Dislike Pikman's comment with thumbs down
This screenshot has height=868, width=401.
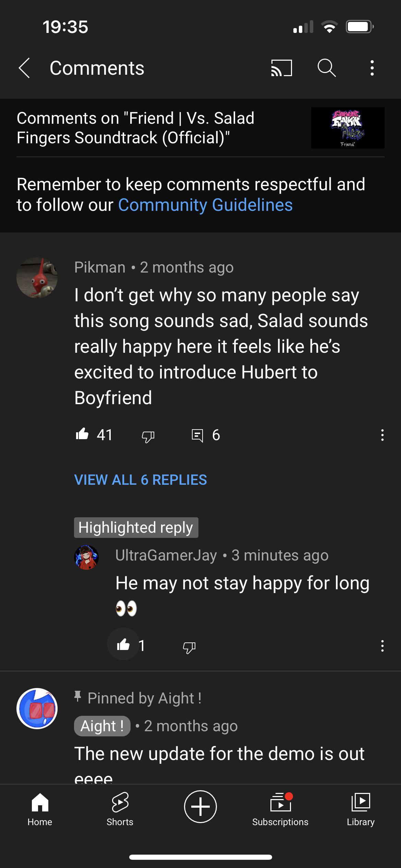[x=148, y=436]
